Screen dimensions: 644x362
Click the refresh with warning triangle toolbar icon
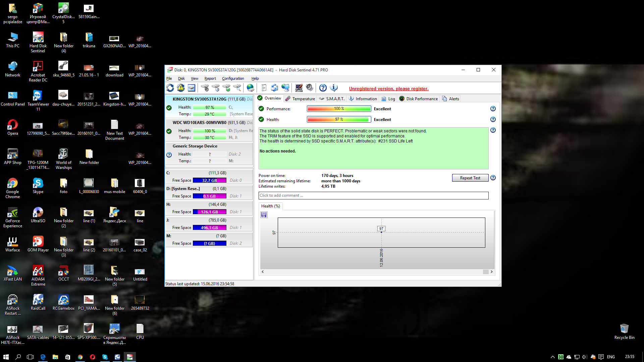click(181, 88)
